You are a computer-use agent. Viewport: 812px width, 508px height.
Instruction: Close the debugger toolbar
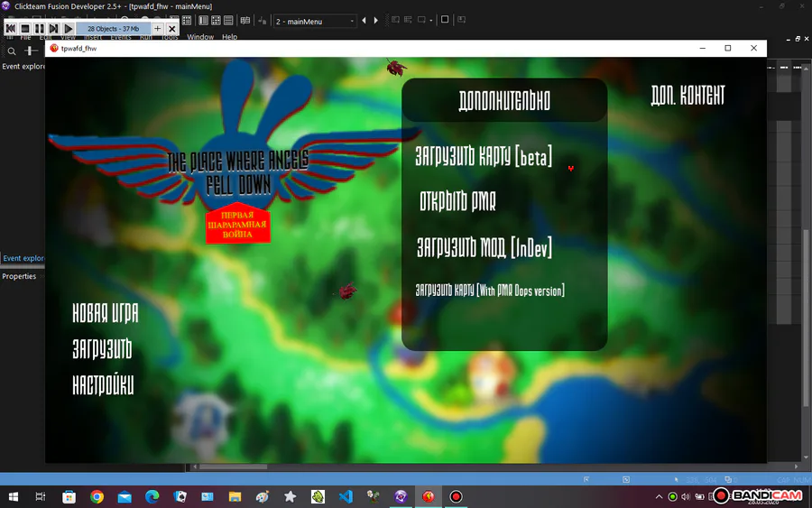click(x=172, y=29)
